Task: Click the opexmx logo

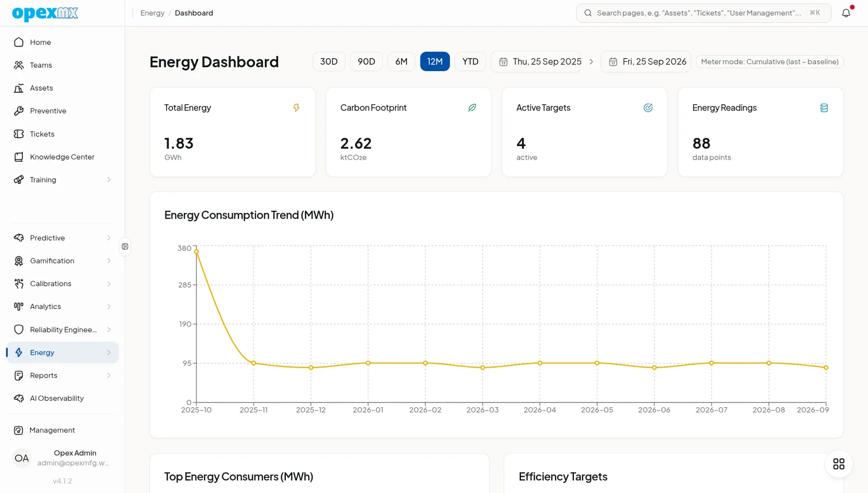Action: 45,13
